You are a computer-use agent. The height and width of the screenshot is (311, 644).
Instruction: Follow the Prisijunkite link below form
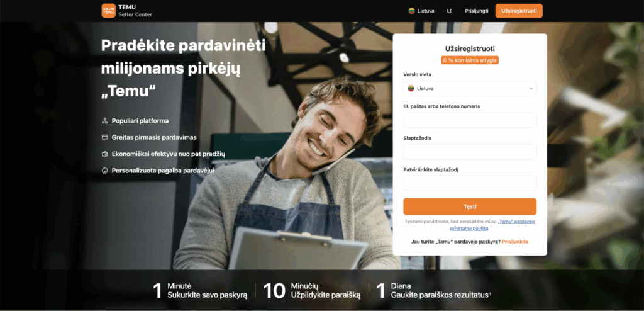(x=515, y=242)
